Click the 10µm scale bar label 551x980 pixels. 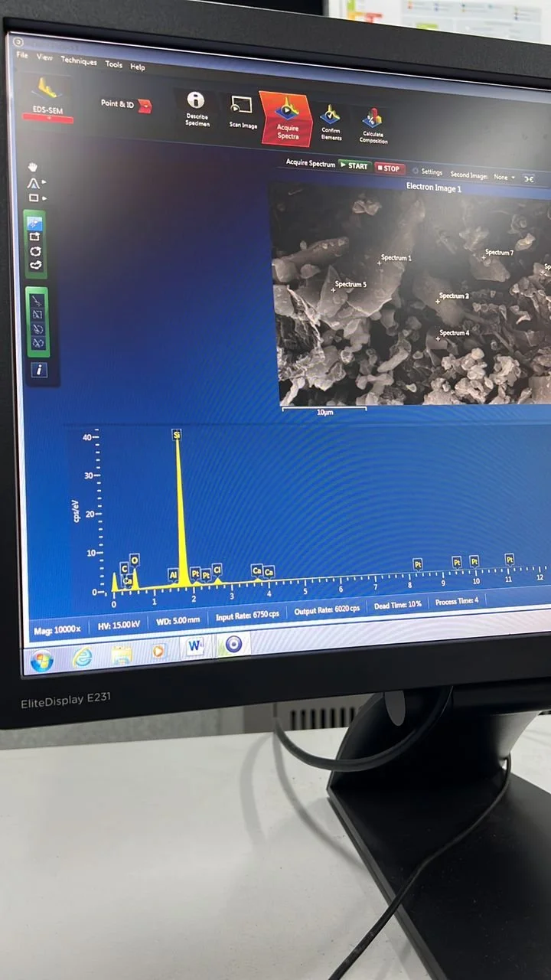(x=324, y=413)
